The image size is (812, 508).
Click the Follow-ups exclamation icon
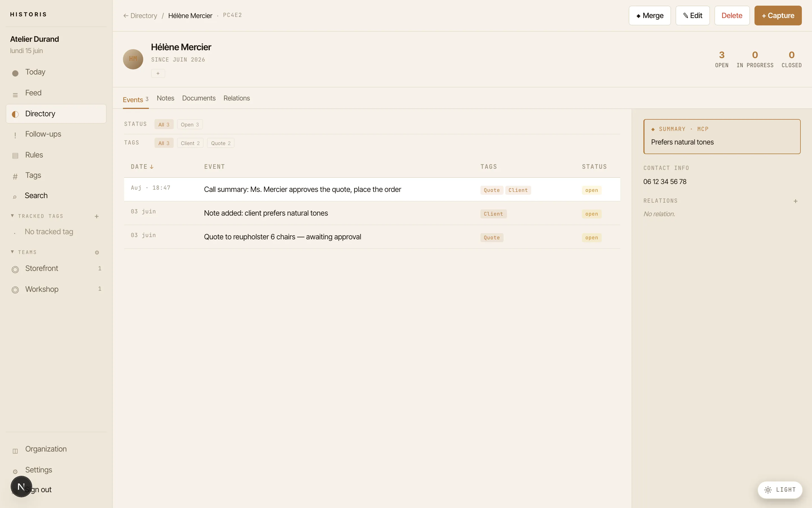coord(15,135)
